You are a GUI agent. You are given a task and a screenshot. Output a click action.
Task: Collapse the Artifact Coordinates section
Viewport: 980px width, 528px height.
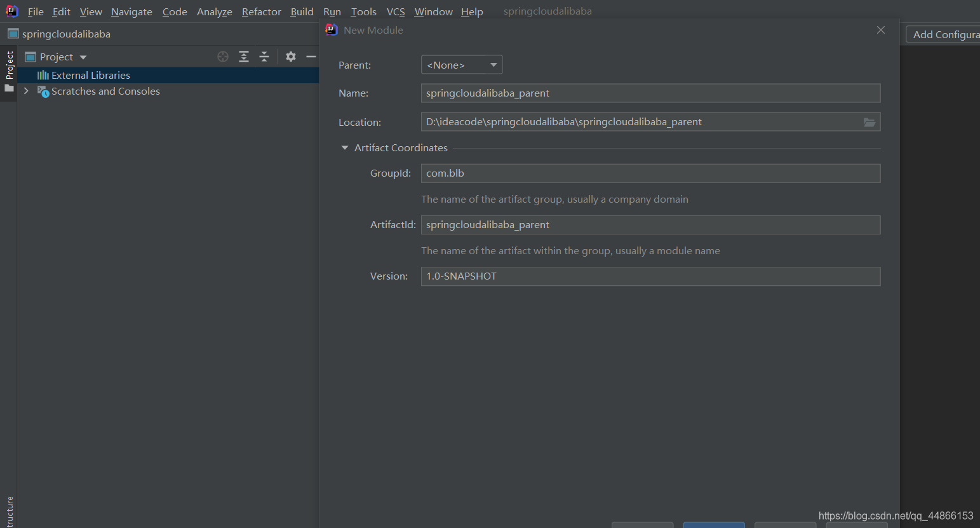345,147
